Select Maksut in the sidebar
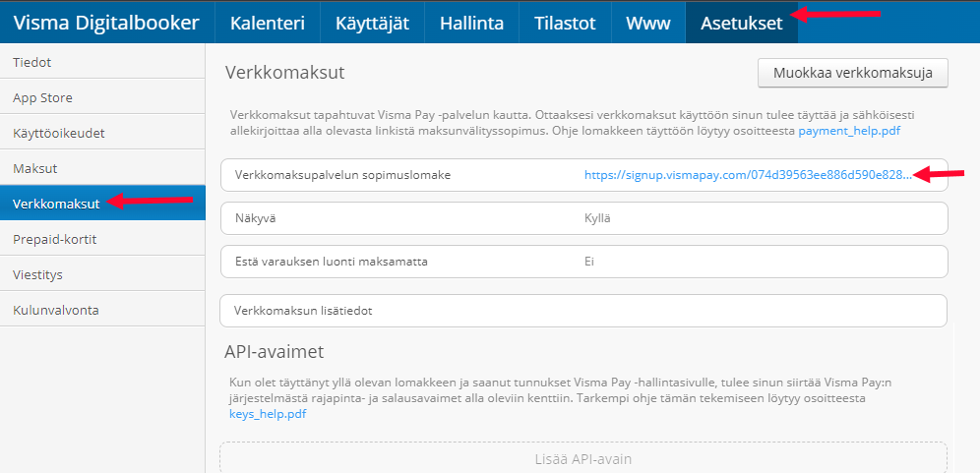 pos(102,168)
